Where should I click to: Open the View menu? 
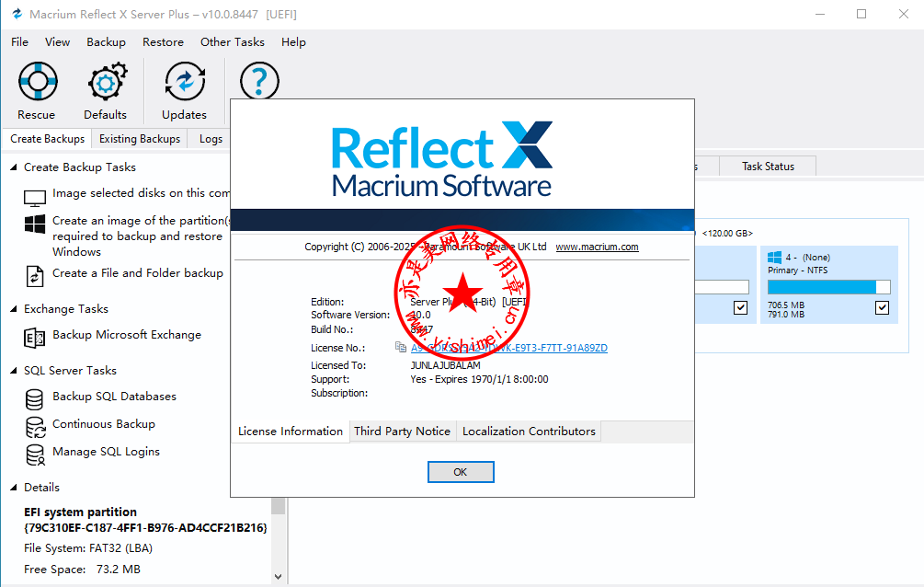[57, 42]
